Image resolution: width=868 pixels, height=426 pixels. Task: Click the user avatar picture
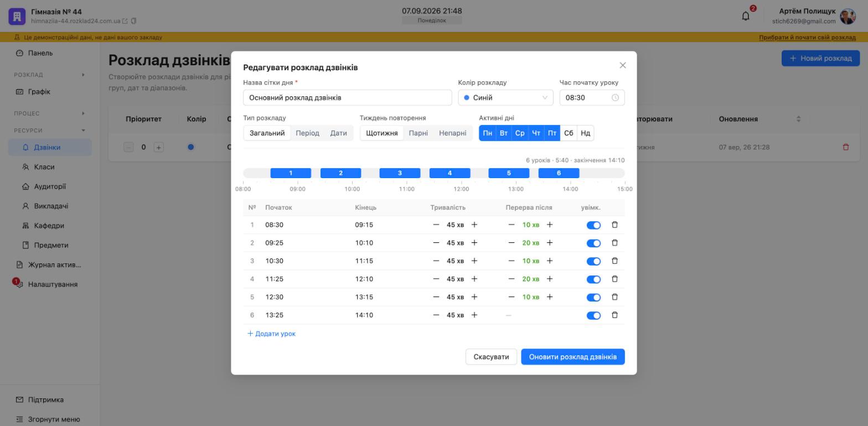tap(848, 17)
